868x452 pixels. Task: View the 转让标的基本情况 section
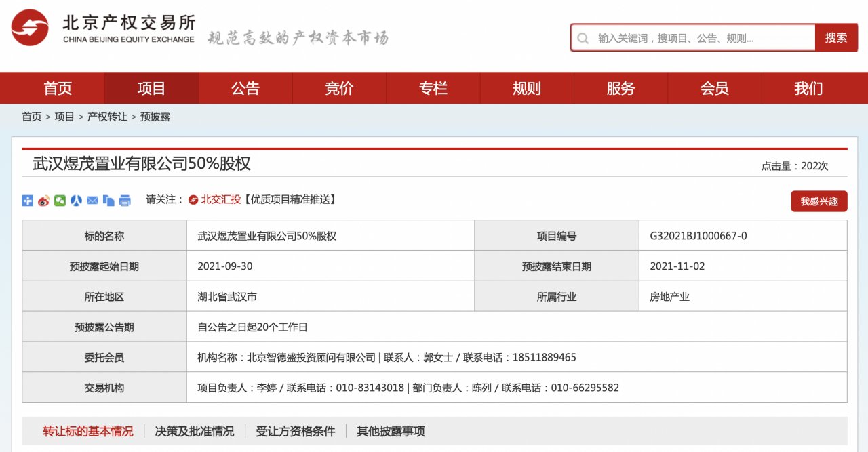(88, 430)
